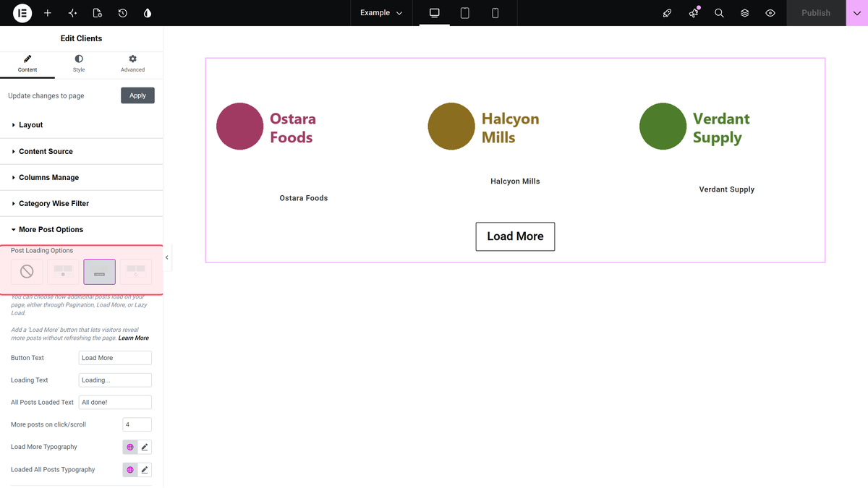This screenshot has width=868, height=488.
Task: Open What's New megaphone icon
Action: point(694,13)
